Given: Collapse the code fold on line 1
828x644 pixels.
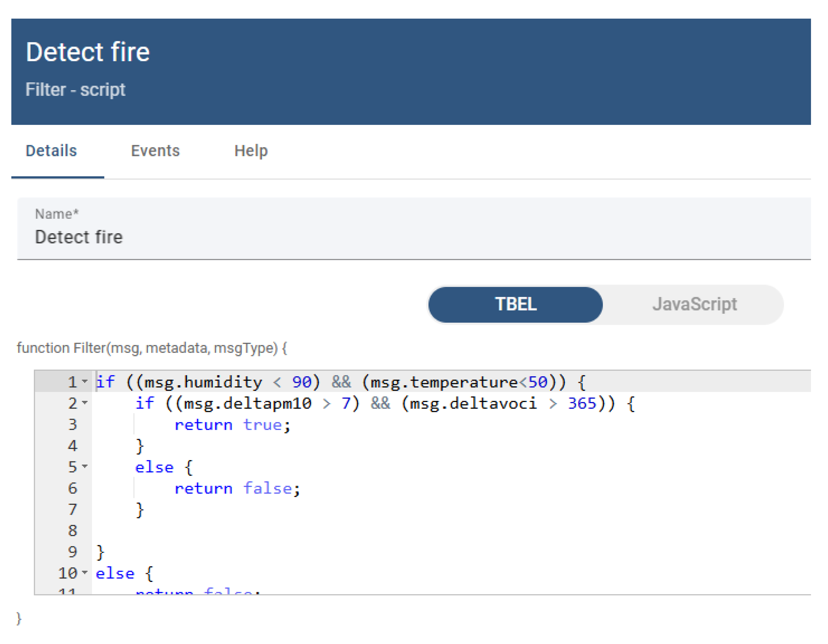Looking at the screenshot, I should [85, 381].
